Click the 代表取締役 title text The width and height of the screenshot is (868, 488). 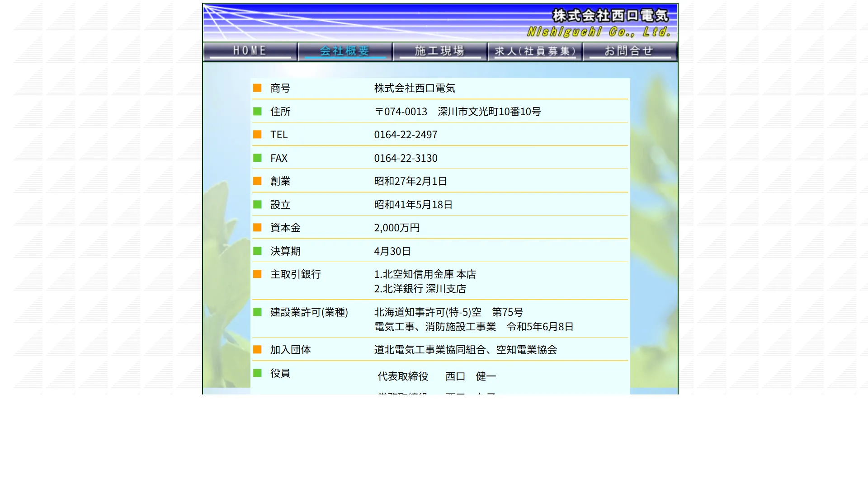(403, 376)
